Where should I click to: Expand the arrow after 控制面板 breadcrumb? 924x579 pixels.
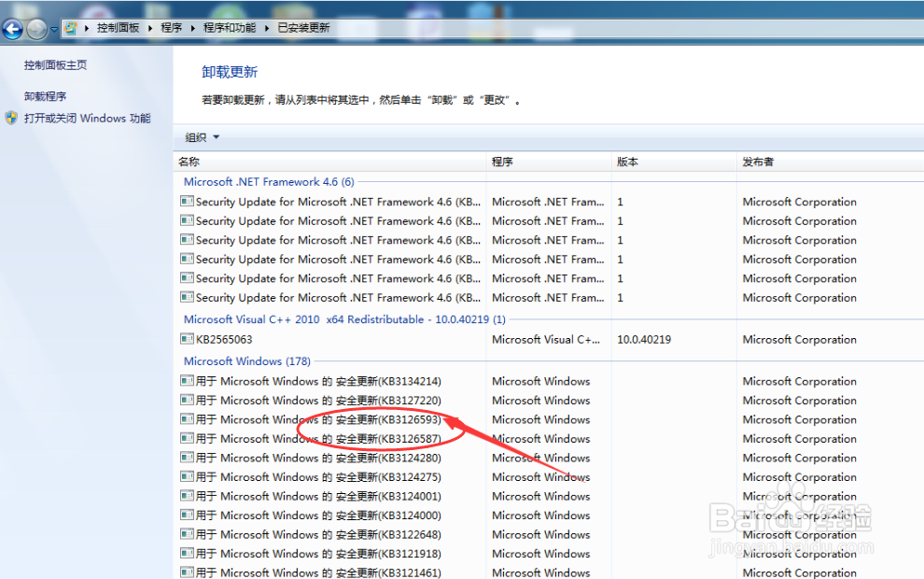pos(149,28)
